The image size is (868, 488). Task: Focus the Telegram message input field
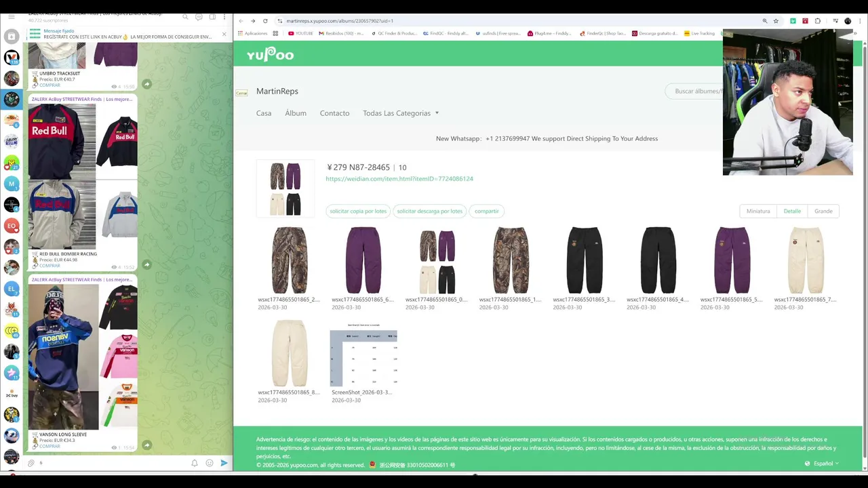click(x=112, y=463)
